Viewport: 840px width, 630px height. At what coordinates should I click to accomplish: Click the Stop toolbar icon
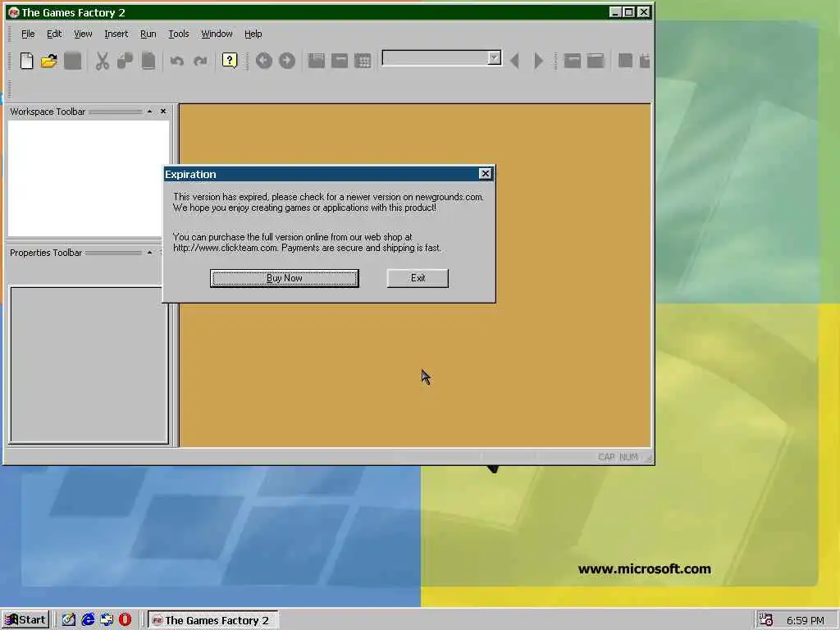coord(625,61)
